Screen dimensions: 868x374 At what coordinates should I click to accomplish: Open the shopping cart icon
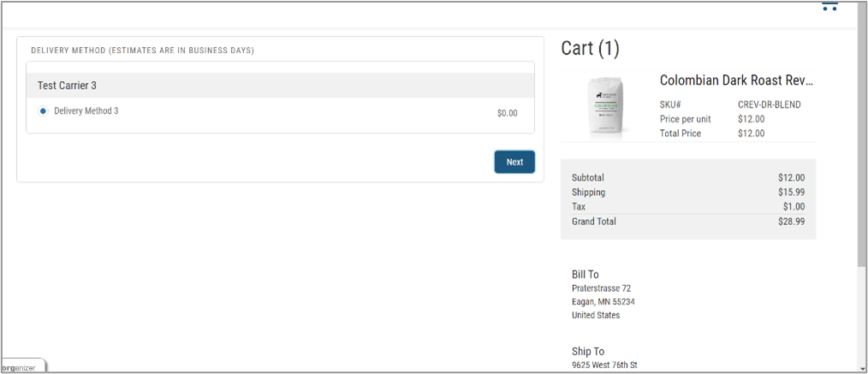click(829, 7)
